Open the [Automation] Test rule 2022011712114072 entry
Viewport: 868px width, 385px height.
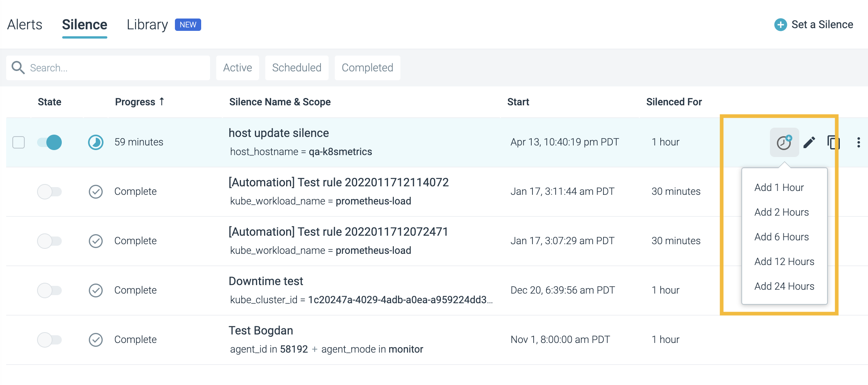click(x=339, y=182)
